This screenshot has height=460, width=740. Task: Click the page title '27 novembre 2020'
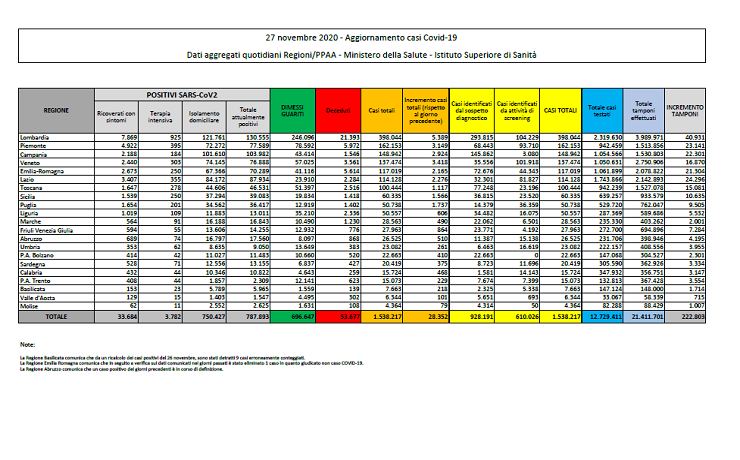[369, 34]
